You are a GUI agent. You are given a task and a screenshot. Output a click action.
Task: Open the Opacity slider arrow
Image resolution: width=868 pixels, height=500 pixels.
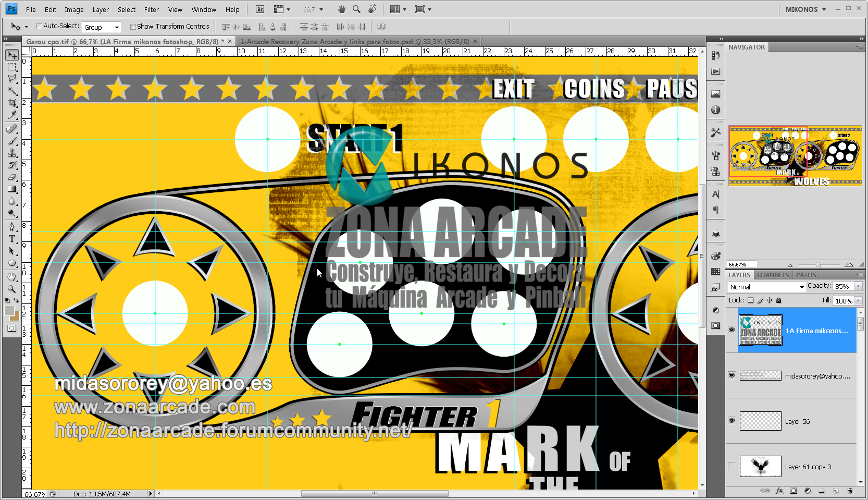pos(858,286)
